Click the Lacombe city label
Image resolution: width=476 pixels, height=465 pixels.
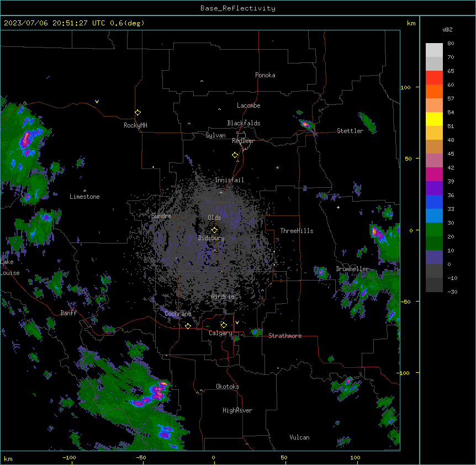(248, 105)
